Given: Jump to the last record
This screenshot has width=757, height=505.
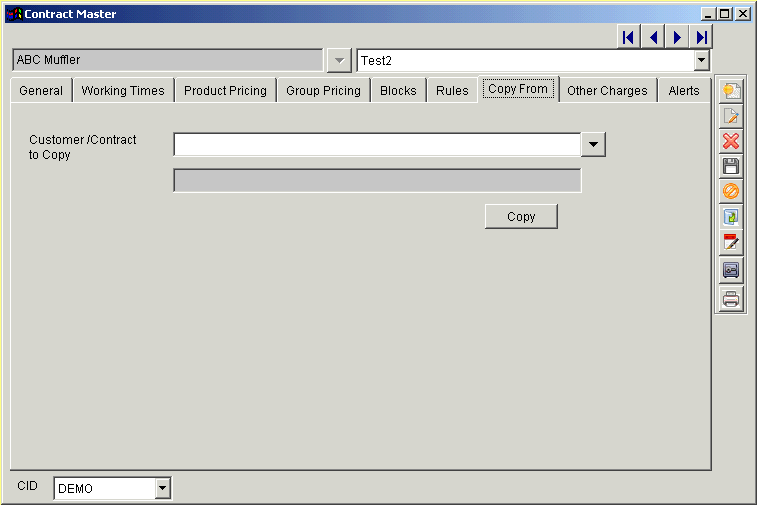Looking at the screenshot, I should coord(702,37).
